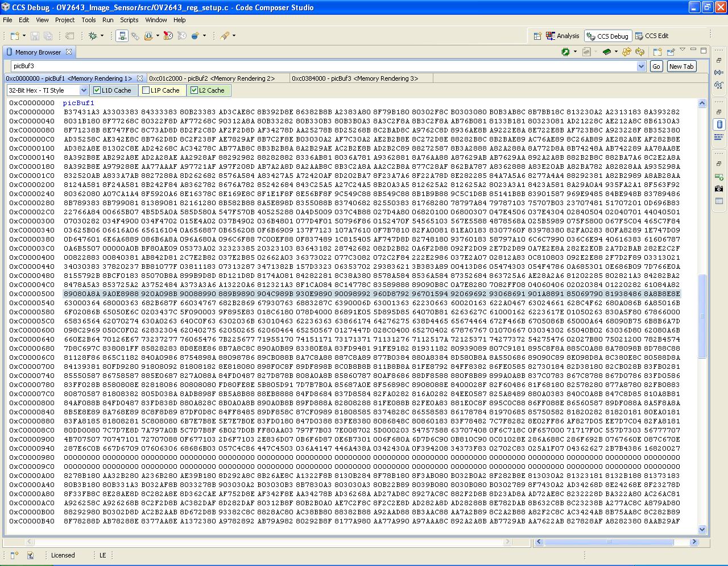Expand the dropdown arrow next to the debug icon
The height and width of the screenshot is (566, 728).
tap(102, 36)
